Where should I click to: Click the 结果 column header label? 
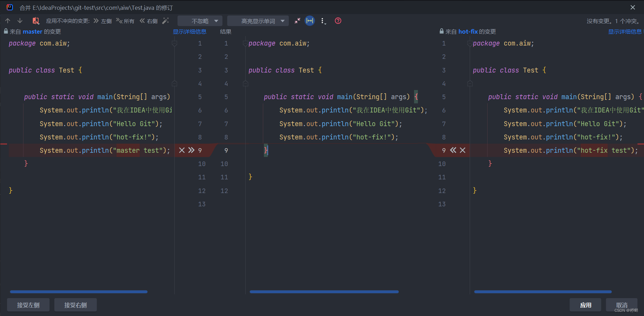point(226,32)
